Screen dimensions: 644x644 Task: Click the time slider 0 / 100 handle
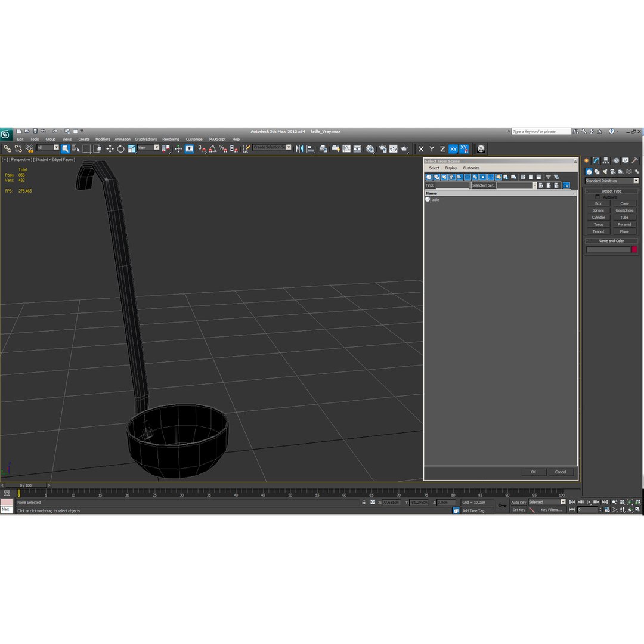click(26, 485)
